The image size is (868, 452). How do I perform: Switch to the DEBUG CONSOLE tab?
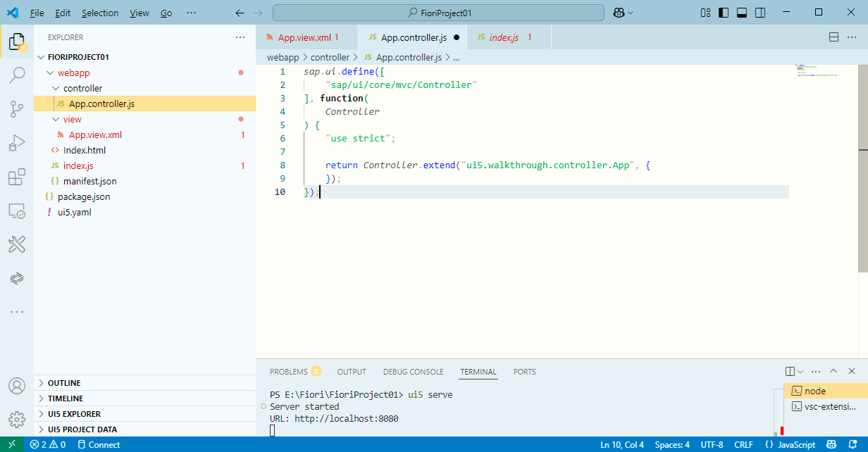point(414,372)
